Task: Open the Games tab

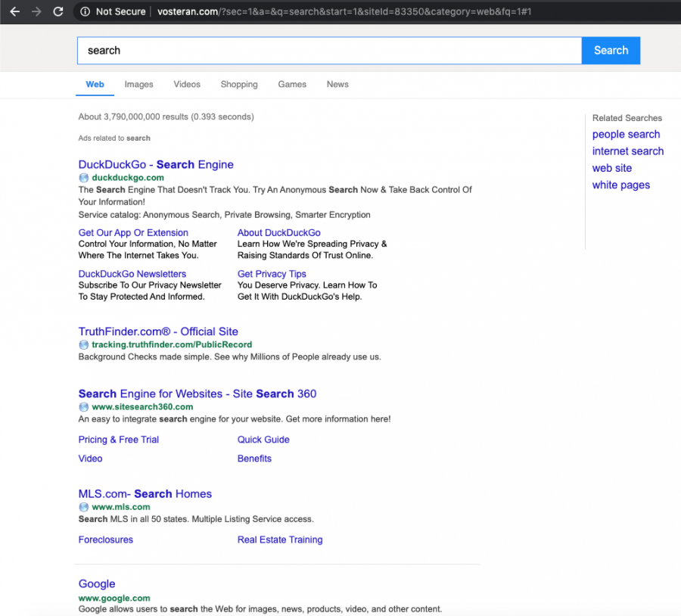Action: point(292,84)
